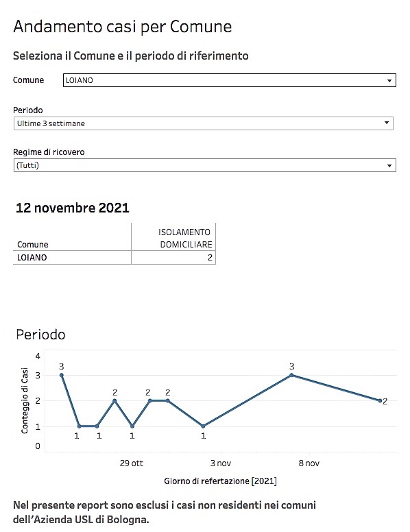Click the Comune column header in the table

tap(33, 245)
